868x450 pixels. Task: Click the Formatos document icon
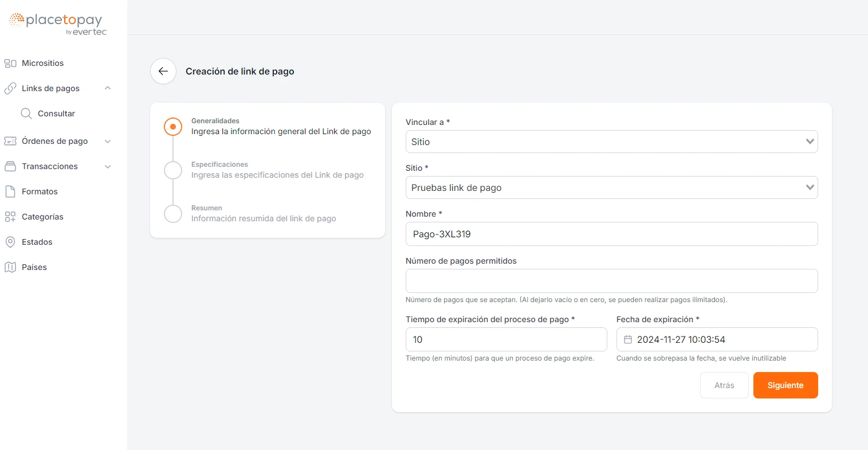pos(10,191)
